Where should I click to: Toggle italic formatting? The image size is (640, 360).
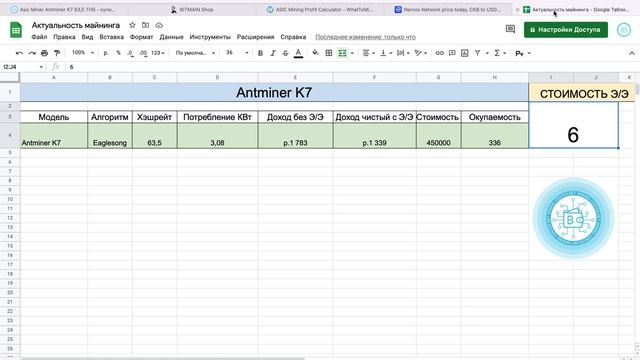tap(273, 53)
